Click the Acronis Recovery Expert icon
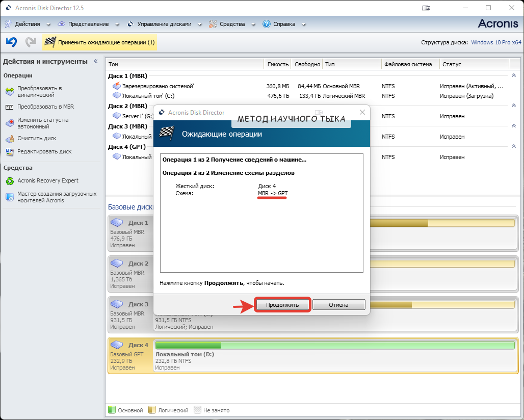Screen dimensions: 524x420 click(x=10, y=181)
